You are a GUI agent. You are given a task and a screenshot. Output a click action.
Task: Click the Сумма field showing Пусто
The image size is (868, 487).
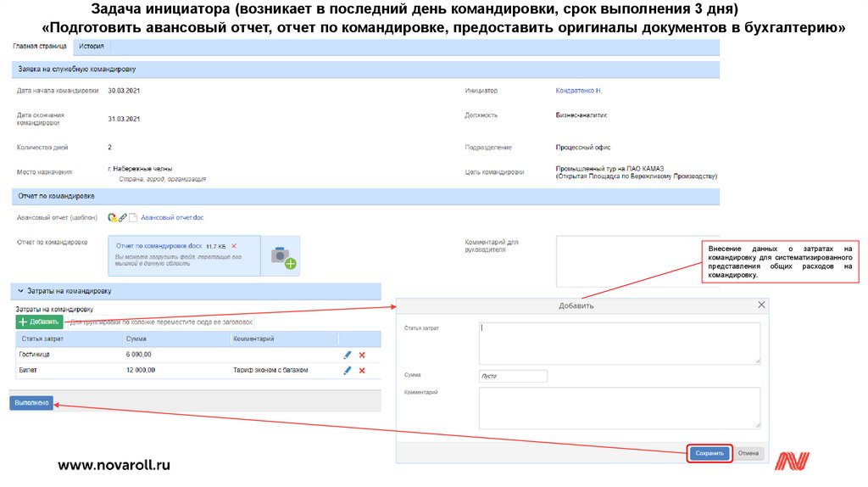pyautogui.click(x=513, y=376)
